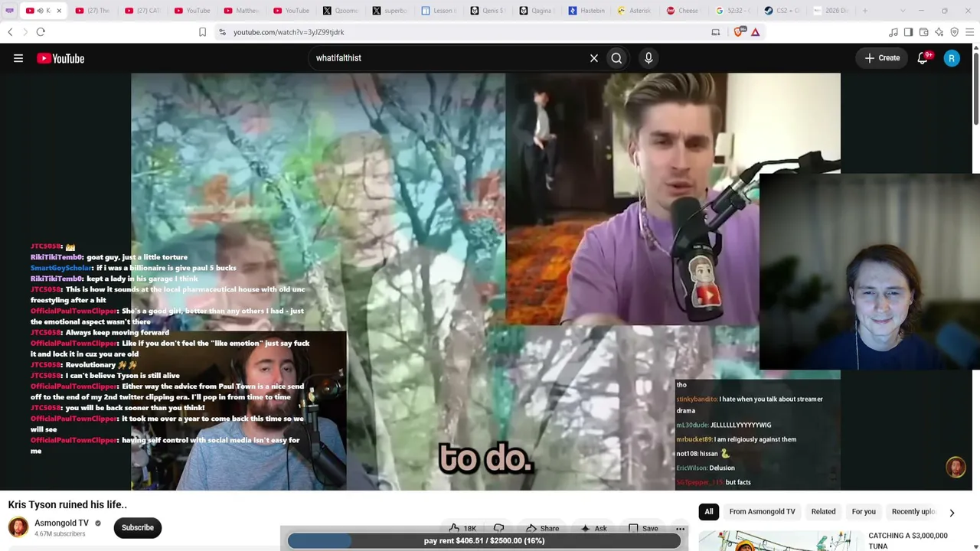
Task: Open the browser wallet icon
Action: click(923, 32)
